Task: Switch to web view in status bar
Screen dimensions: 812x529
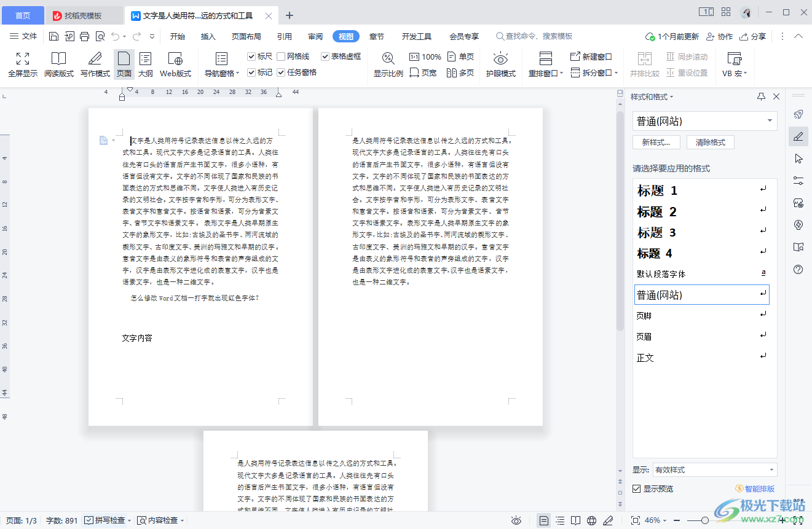Action: pyautogui.click(x=591, y=520)
